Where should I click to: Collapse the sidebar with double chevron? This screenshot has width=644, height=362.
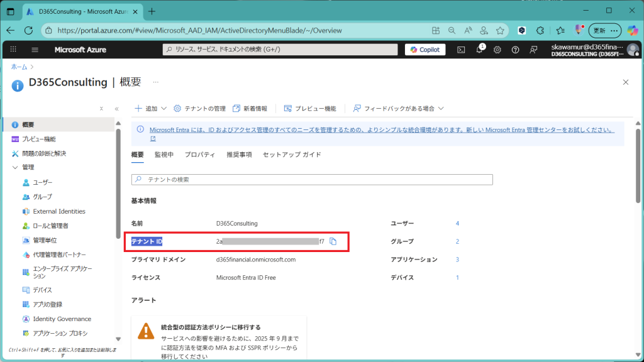(116, 109)
